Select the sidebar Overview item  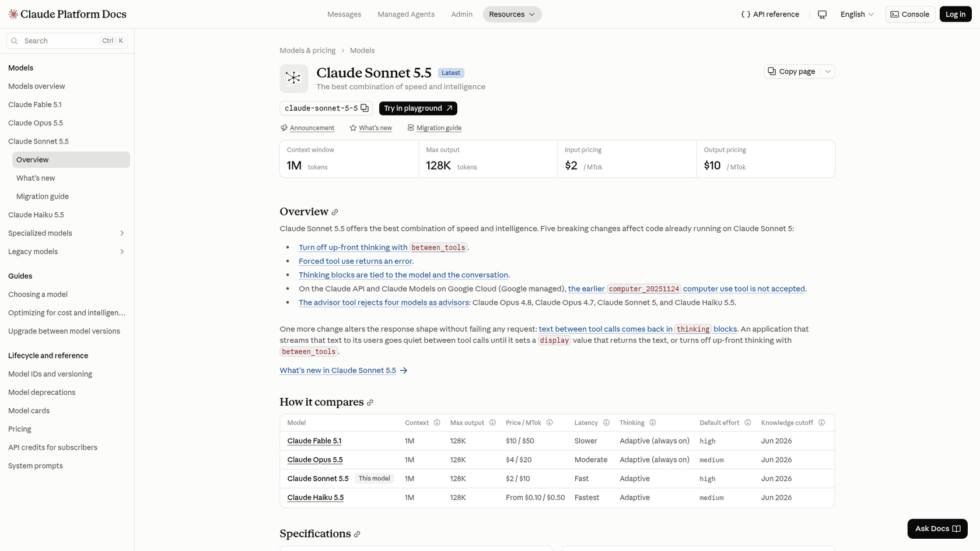71,160
